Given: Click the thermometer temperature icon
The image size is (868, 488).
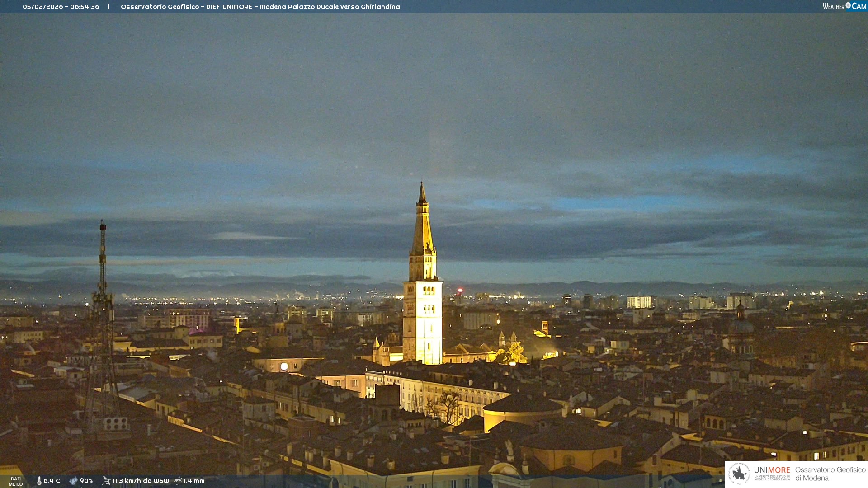Looking at the screenshot, I should [39, 481].
